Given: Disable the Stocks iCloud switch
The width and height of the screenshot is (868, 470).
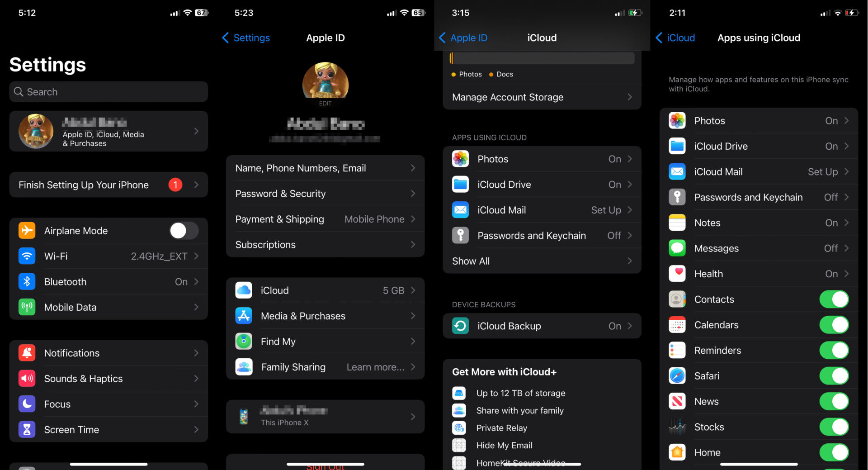Looking at the screenshot, I should [x=834, y=427].
